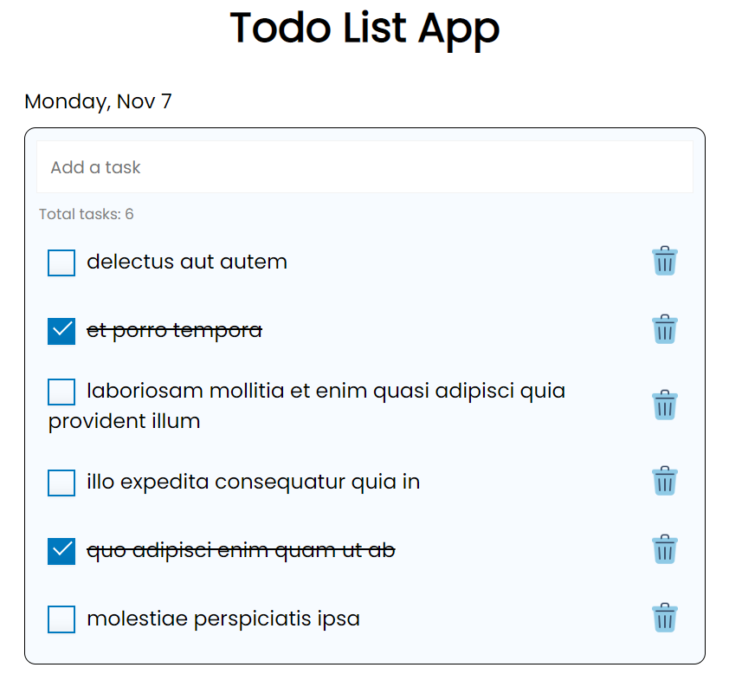Click the 'Monday, Nov 7' date heading
Image resolution: width=729 pixels, height=700 pixels.
(x=97, y=101)
